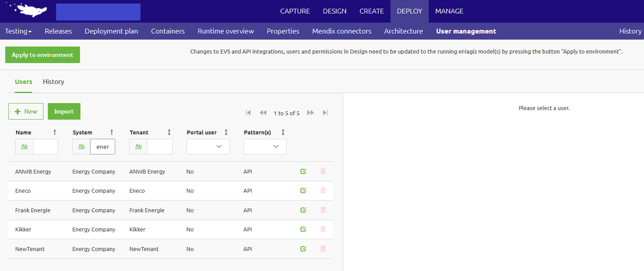
Task: Click the Name column header
Action: coord(23,132)
